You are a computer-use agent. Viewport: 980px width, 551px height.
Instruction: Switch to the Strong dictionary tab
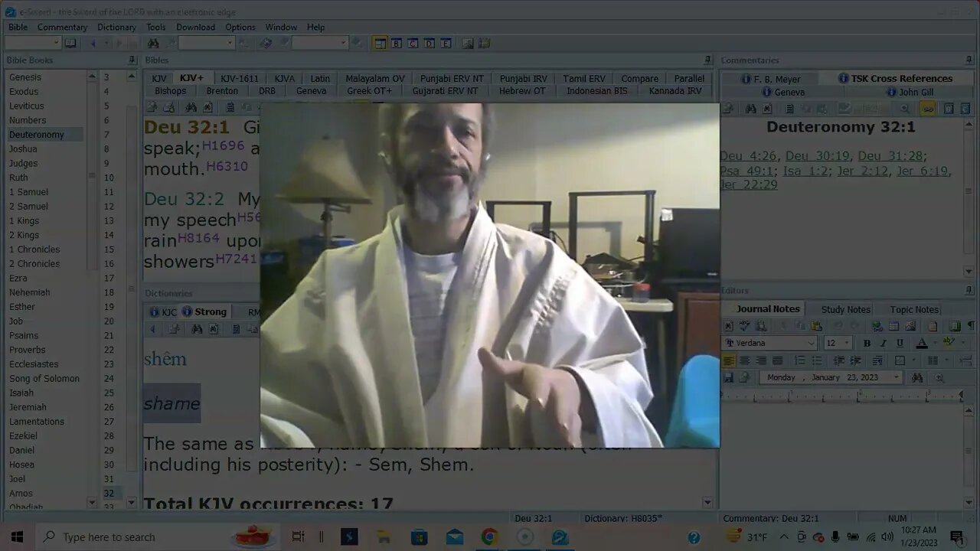tap(204, 311)
